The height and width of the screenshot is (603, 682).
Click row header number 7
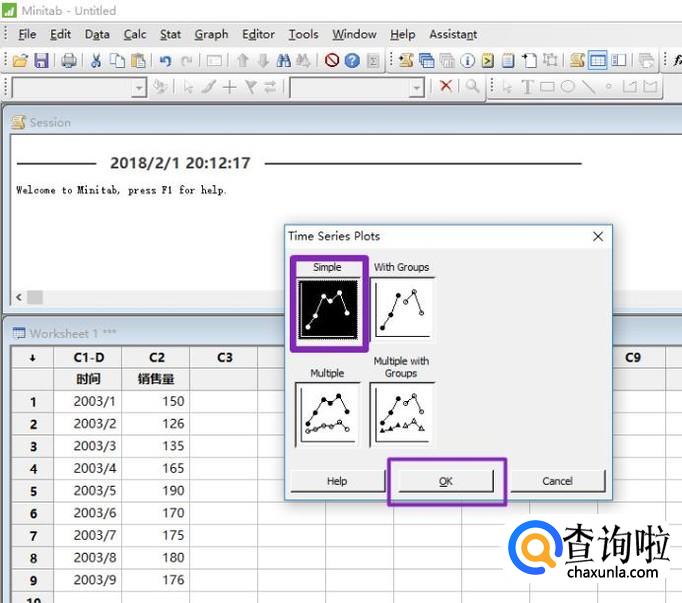point(33,536)
